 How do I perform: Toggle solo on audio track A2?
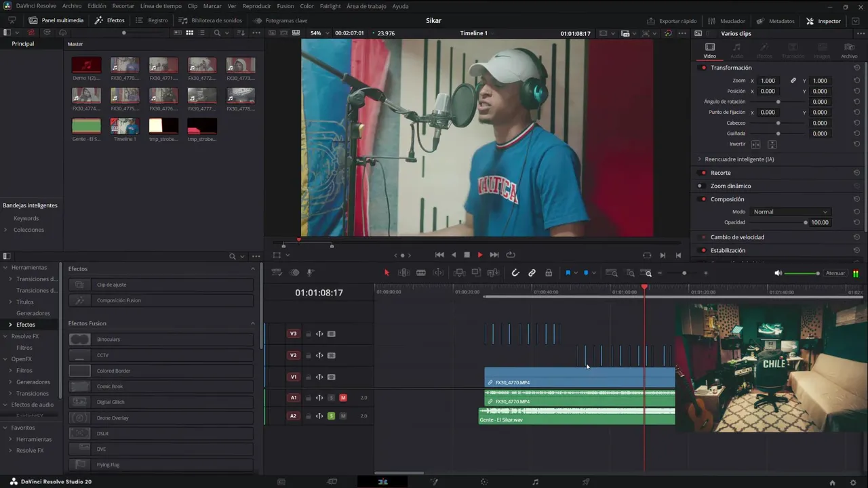pos(332,415)
